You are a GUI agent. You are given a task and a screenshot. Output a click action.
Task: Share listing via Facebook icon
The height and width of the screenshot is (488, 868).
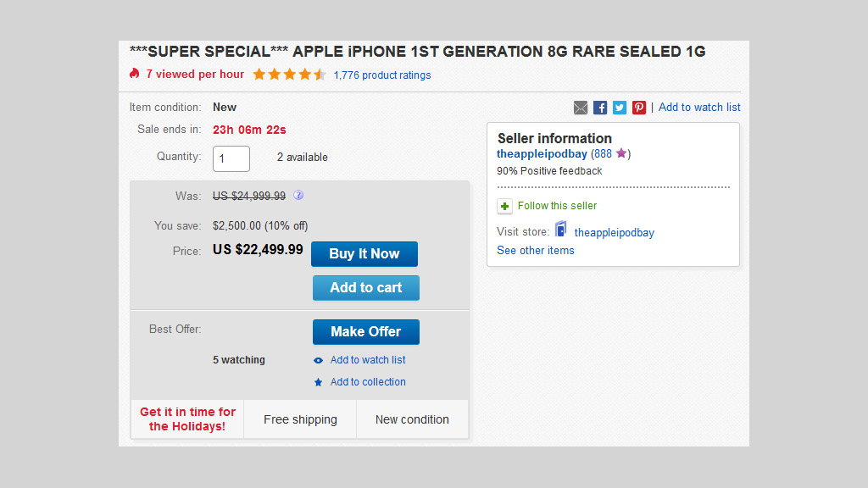[x=600, y=108]
